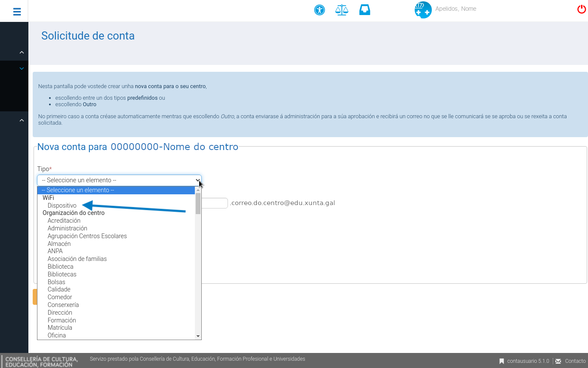Click the user avatar picture
This screenshot has width=588, height=368.
tap(423, 9)
